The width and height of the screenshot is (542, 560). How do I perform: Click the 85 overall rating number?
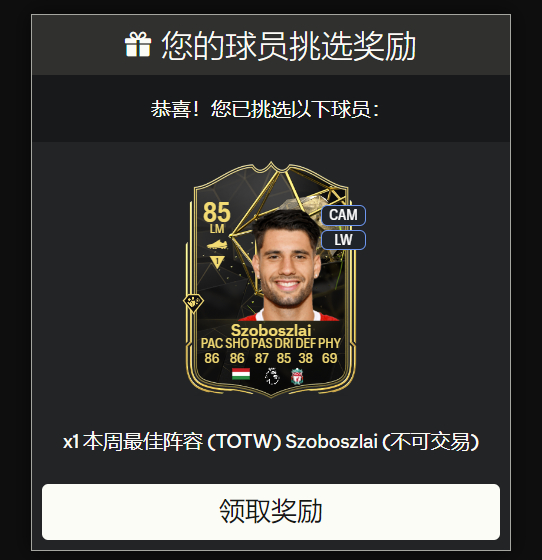(217, 212)
